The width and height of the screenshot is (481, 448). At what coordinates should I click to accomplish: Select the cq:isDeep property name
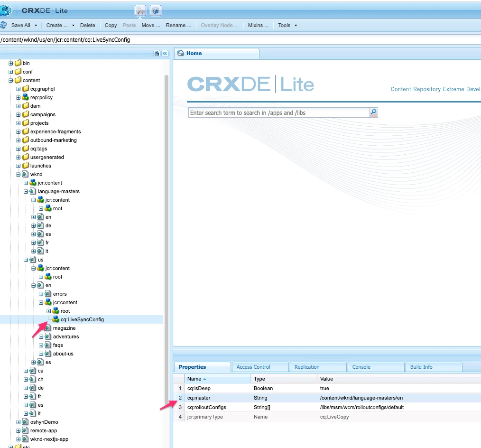pos(199,388)
